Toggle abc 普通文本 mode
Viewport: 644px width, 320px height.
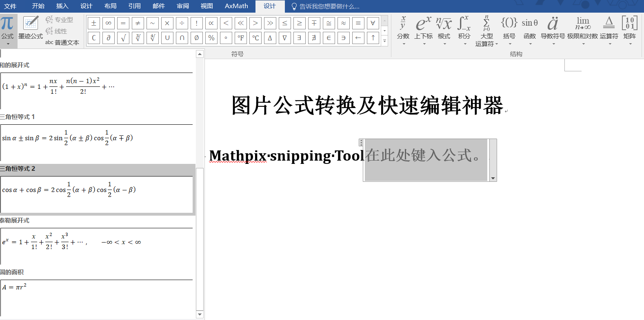62,42
